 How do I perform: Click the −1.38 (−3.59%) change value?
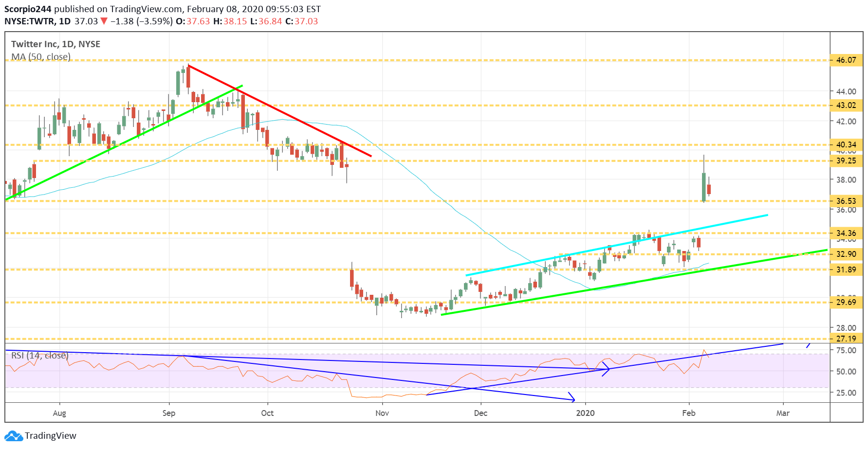tap(142, 21)
